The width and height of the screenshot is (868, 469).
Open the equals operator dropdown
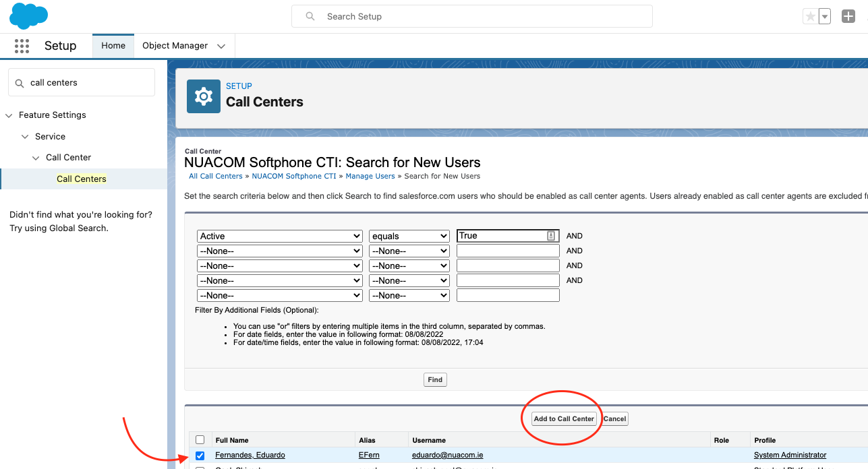409,237
